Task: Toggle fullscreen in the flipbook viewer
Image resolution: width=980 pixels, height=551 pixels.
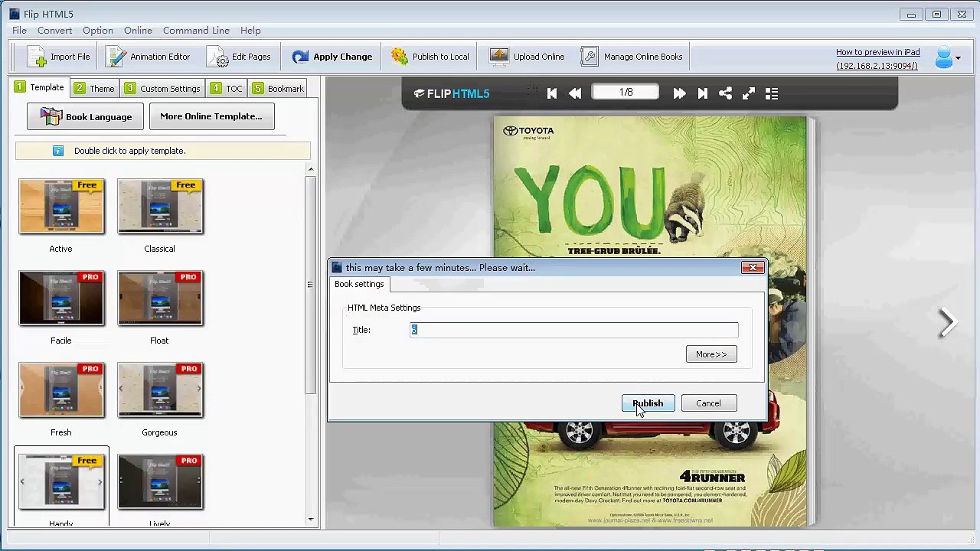Action: (749, 93)
